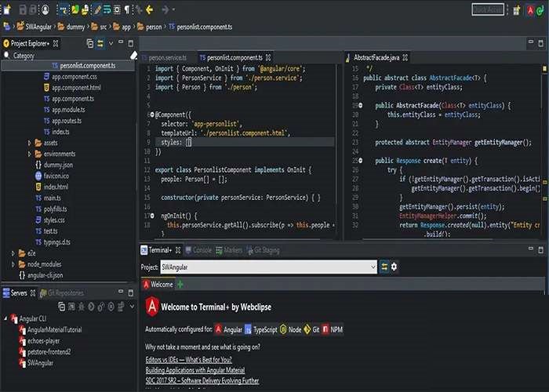Screen dimensions: 549x392
Task: Select favicon.ico in the tree
Action: 56,176
